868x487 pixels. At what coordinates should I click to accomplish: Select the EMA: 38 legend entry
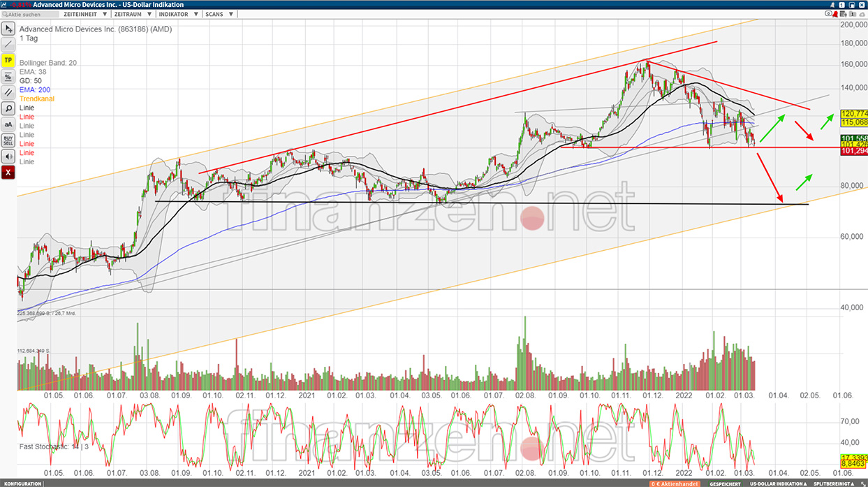(x=34, y=72)
